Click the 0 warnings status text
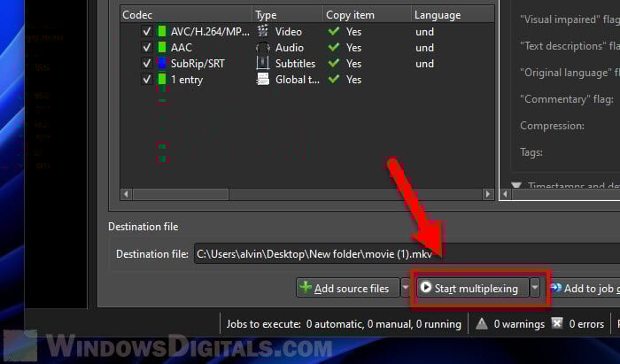 519,324
